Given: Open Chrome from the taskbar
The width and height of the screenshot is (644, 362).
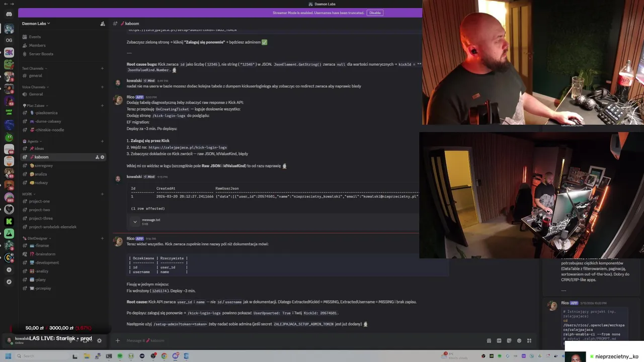Looking at the screenshot, I should click(164, 356).
